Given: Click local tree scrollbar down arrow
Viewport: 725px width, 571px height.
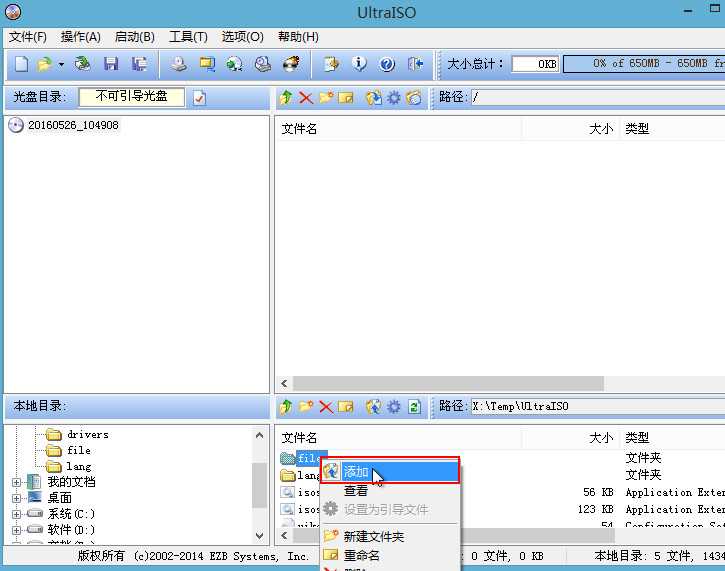Looking at the screenshot, I should click(x=260, y=536).
